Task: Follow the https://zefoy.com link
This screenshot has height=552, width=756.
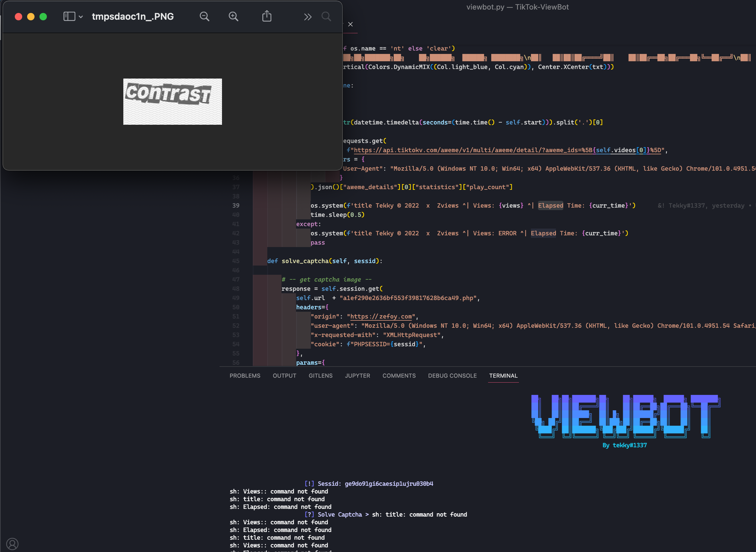Action: (381, 316)
